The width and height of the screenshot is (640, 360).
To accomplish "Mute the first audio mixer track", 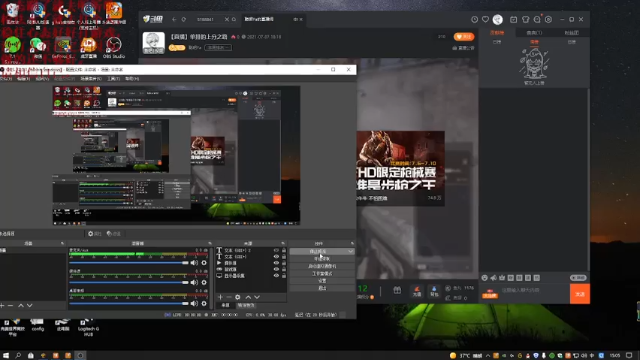I will [x=194, y=263].
